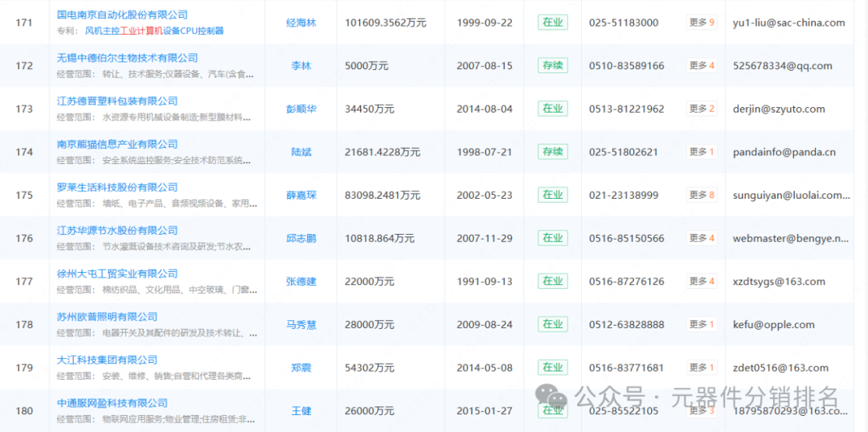868x432 pixels.
Task: Open 国电南京自动化股份有限公司 company link
Action: tap(122, 15)
